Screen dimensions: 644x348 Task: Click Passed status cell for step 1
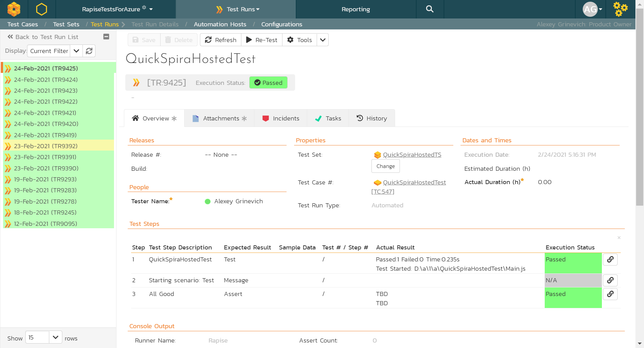coord(573,263)
